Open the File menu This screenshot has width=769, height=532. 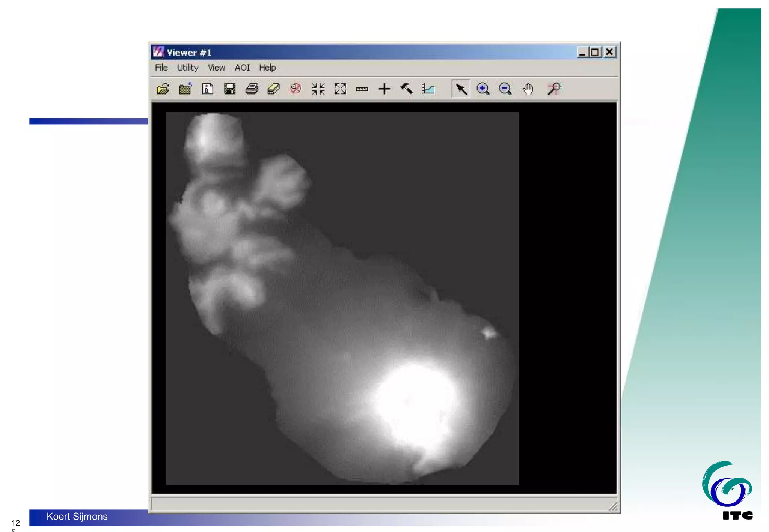coord(161,68)
